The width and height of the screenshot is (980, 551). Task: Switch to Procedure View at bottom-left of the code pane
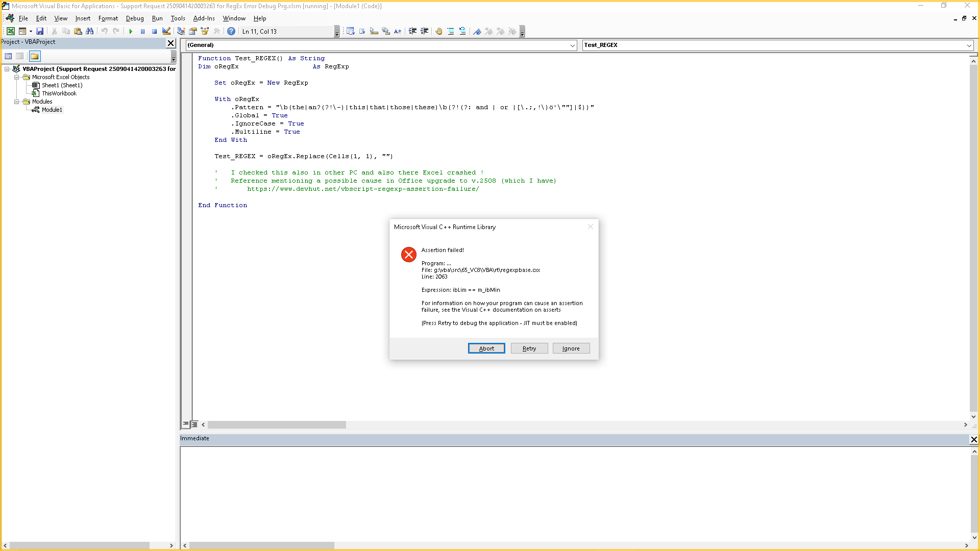pyautogui.click(x=186, y=424)
